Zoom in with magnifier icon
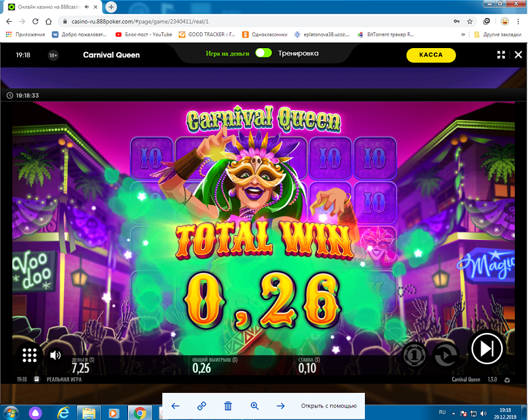 click(255, 406)
